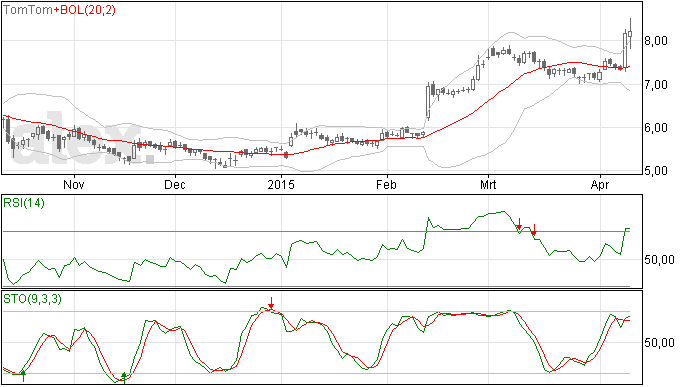This screenshot has height=387, width=690.
Task: Click the TomTom chart title label
Action: [x=28, y=10]
